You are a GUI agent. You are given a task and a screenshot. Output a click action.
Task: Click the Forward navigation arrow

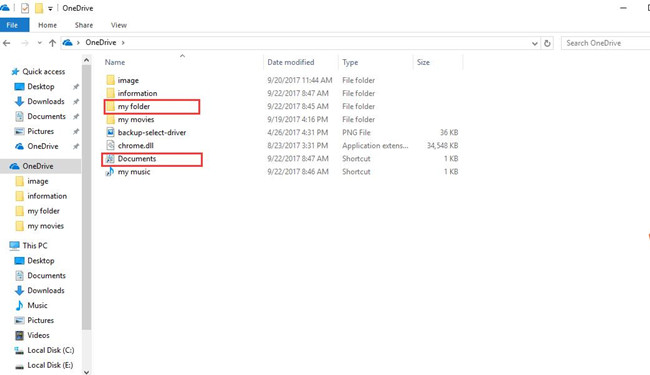point(25,43)
